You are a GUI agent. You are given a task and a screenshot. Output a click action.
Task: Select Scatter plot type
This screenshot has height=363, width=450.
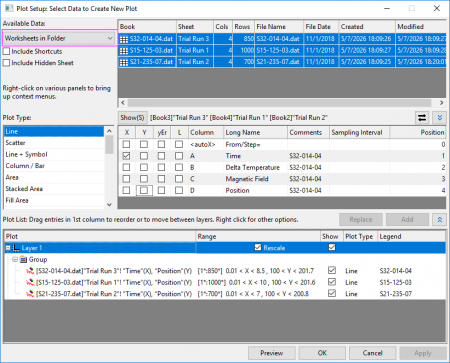coord(54,143)
